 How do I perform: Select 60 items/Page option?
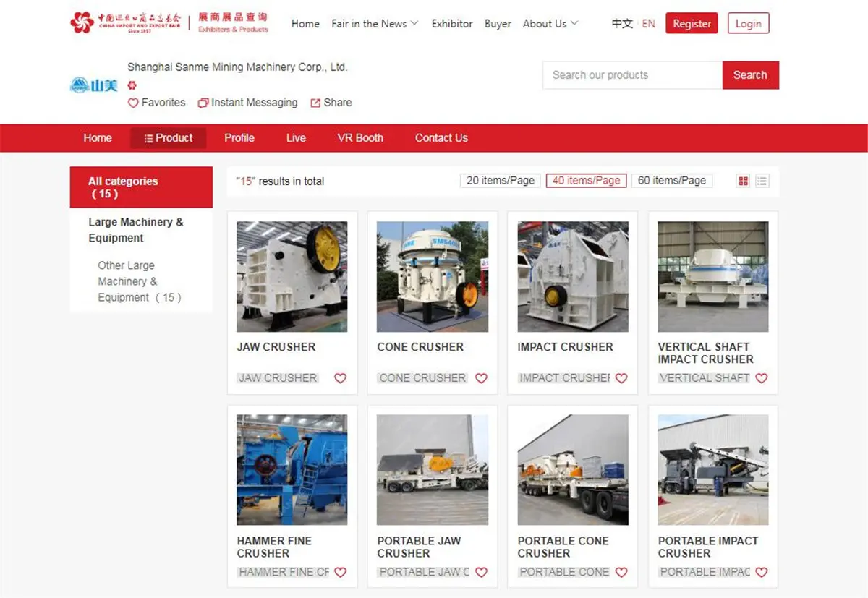[671, 181]
